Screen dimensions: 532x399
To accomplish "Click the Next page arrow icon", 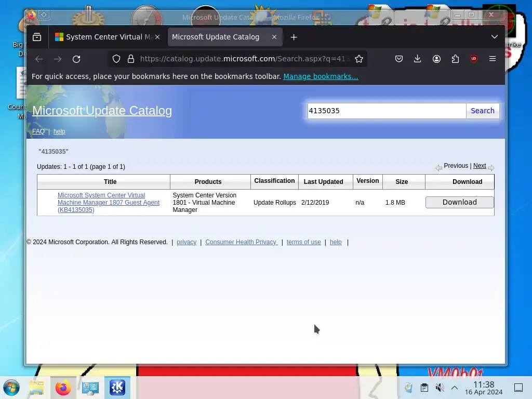I will pos(491,168).
